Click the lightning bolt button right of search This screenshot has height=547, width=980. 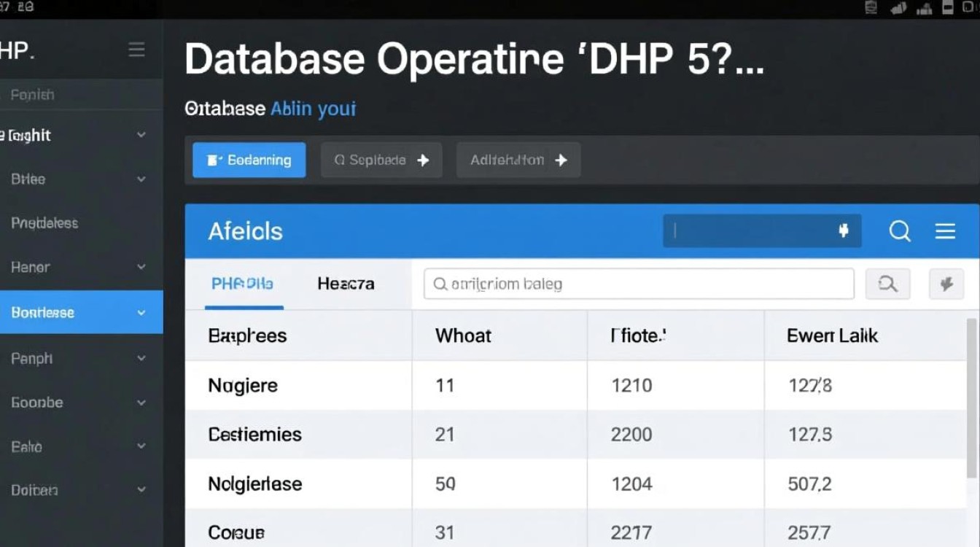(946, 284)
